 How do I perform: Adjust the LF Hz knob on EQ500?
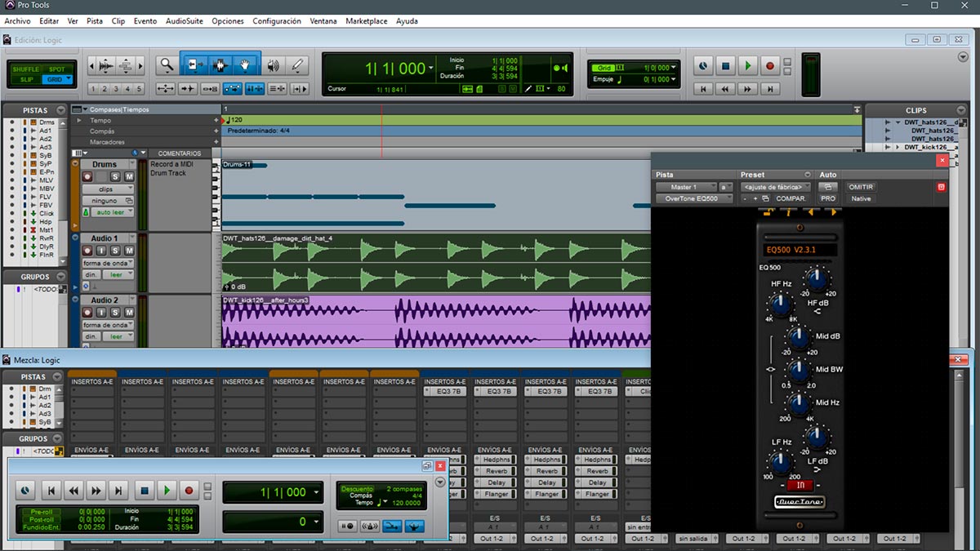779,463
